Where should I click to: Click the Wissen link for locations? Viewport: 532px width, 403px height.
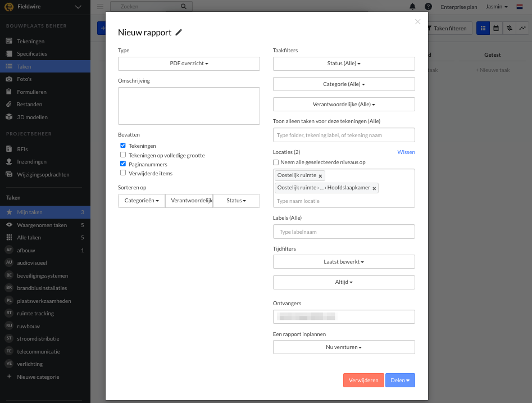click(406, 152)
